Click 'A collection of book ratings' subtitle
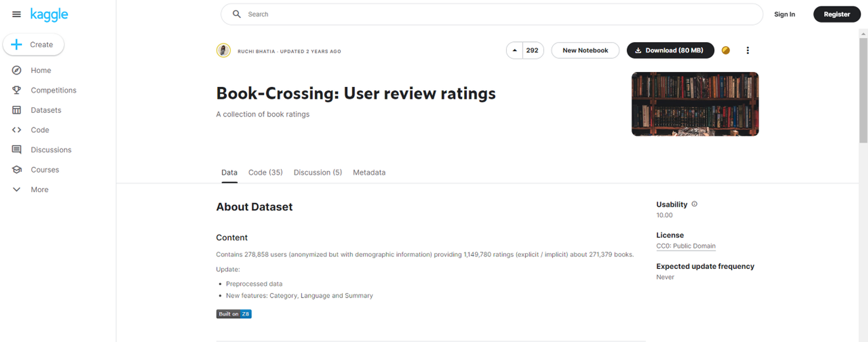Image resolution: width=868 pixels, height=342 pixels. coord(263,114)
